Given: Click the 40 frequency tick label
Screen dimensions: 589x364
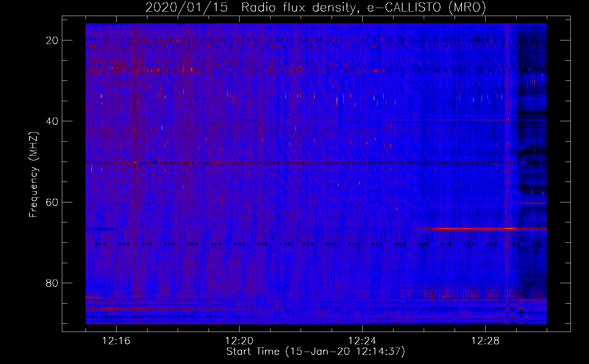Looking at the screenshot, I should tap(52, 121).
